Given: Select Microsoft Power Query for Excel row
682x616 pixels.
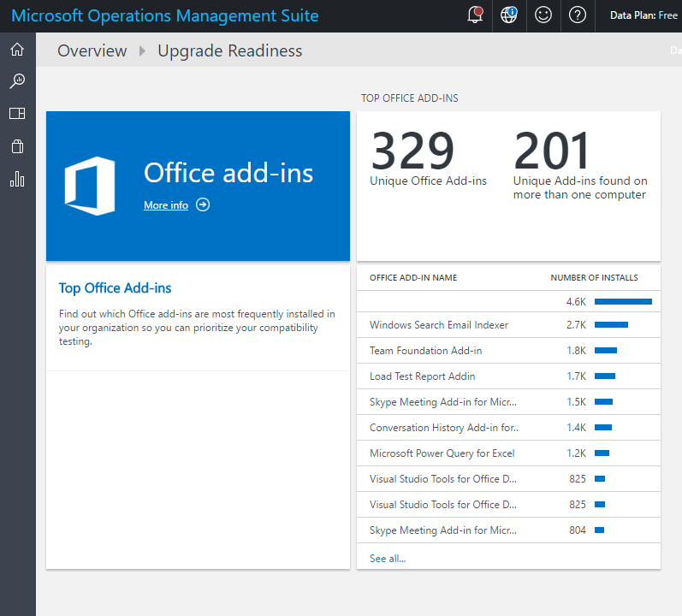Looking at the screenshot, I should [508, 453].
